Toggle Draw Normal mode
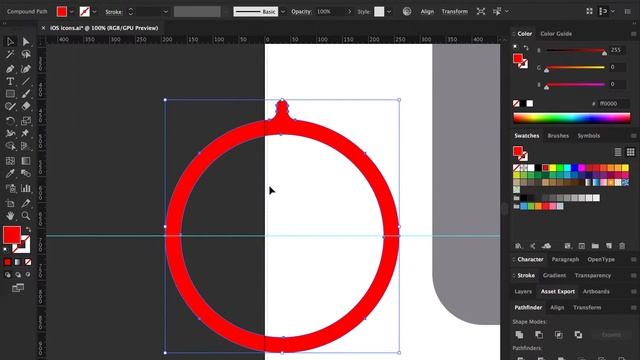The image size is (640, 360). [8, 275]
